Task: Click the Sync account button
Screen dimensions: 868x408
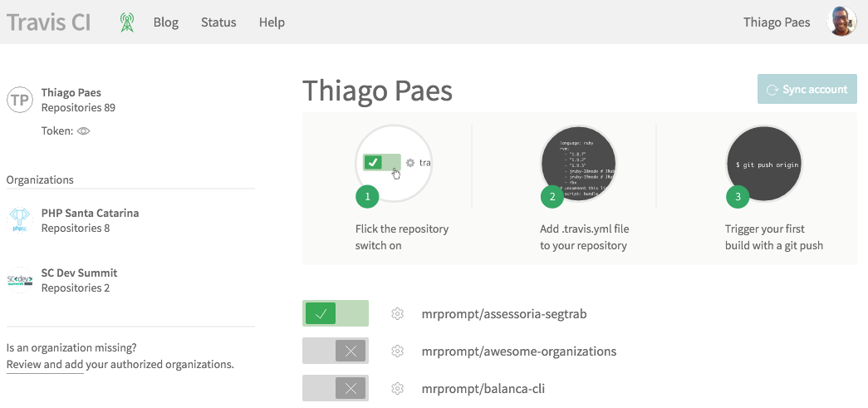Action: [x=807, y=89]
